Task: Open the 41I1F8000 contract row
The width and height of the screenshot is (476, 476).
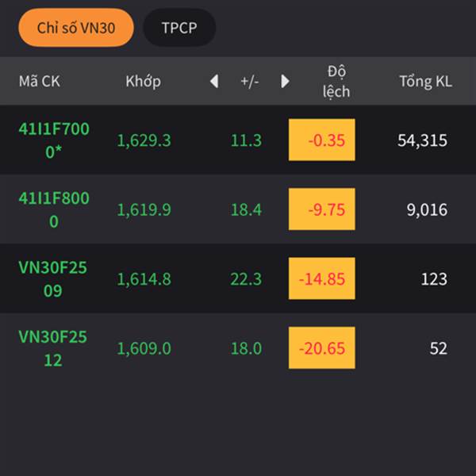Action: 238,209
